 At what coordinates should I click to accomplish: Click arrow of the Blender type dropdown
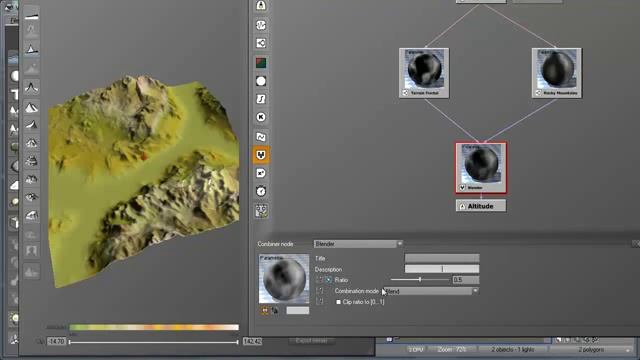pyautogui.click(x=400, y=244)
